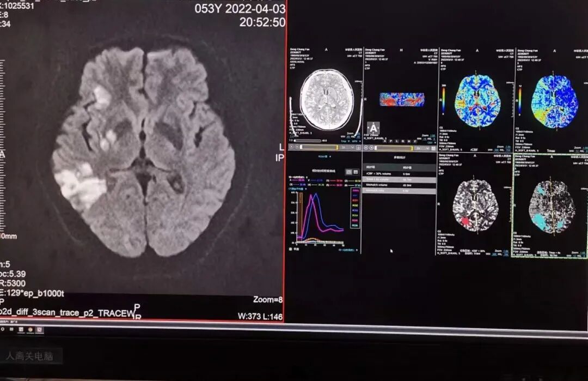
Task: Click color scale bar beside rCBF map
Action: (x=444, y=100)
